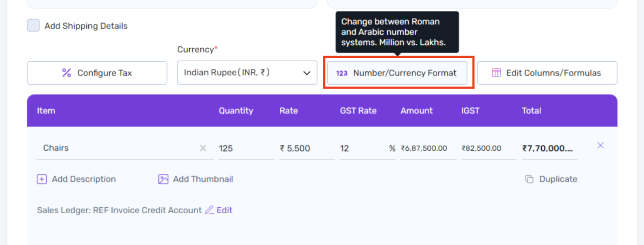Click the Currency field label

pos(197,50)
